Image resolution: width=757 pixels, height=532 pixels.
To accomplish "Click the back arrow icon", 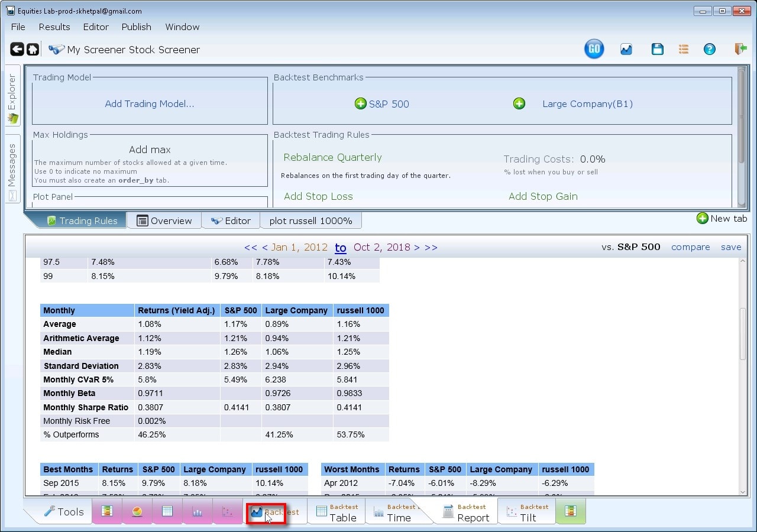I will (x=17, y=50).
